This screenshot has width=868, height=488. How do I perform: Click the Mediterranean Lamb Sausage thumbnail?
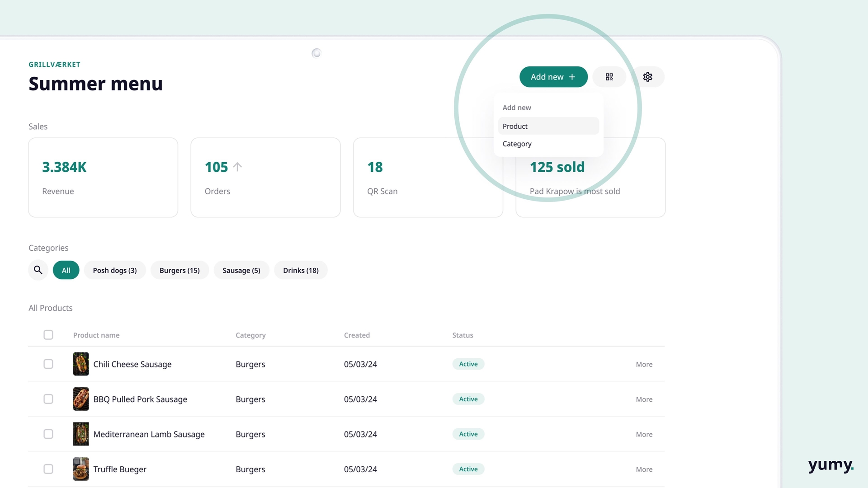[81, 434]
